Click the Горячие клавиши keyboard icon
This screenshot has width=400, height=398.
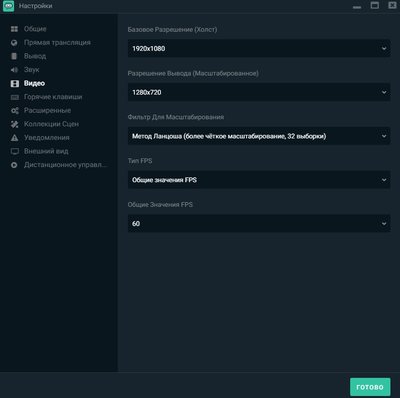[15, 97]
